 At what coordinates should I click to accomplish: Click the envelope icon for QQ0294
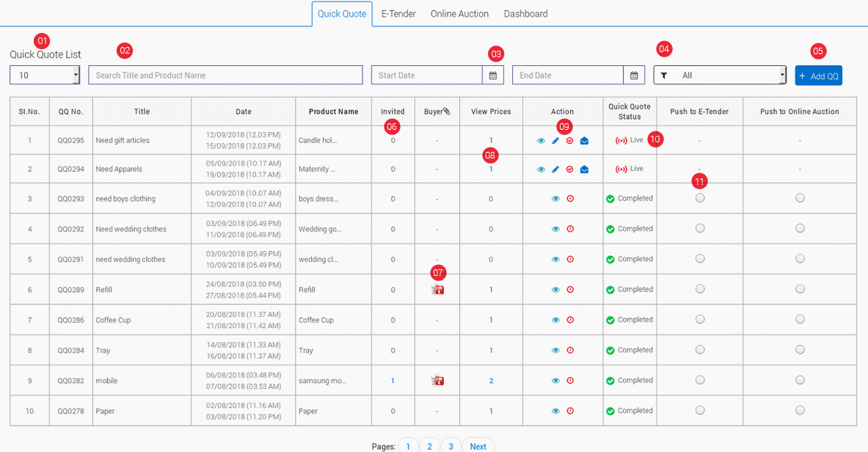(x=584, y=169)
